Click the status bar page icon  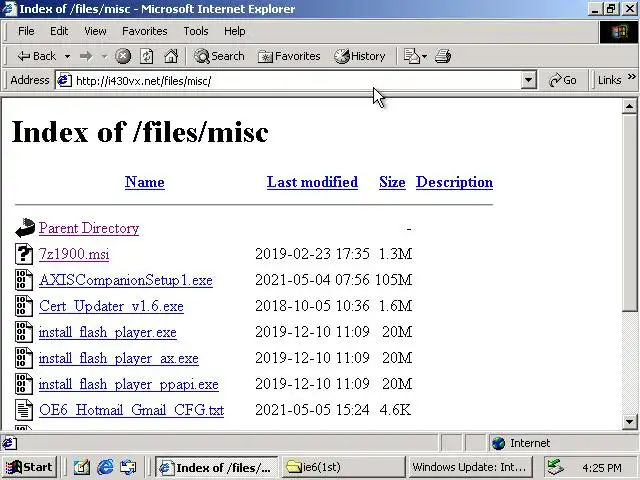click(x=10, y=443)
